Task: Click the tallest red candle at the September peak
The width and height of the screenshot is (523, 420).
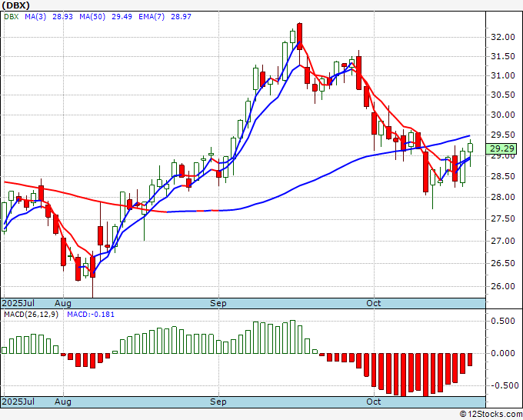Action: (299, 36)
